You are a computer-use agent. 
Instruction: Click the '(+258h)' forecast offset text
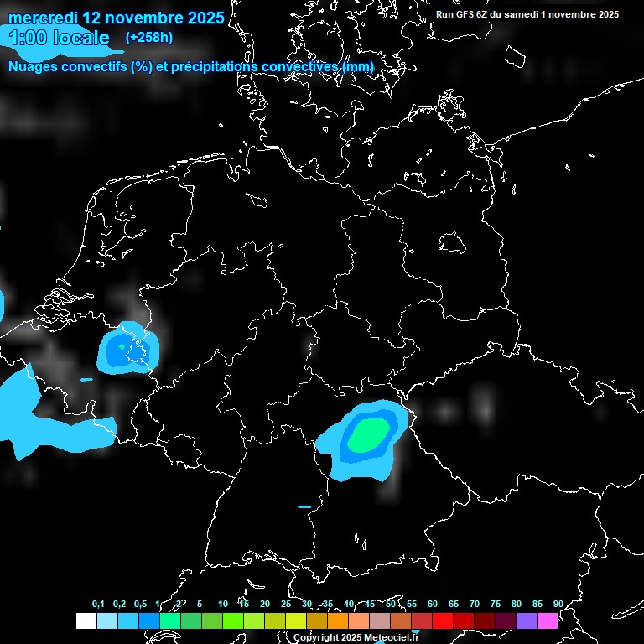(x=148, y=38)
